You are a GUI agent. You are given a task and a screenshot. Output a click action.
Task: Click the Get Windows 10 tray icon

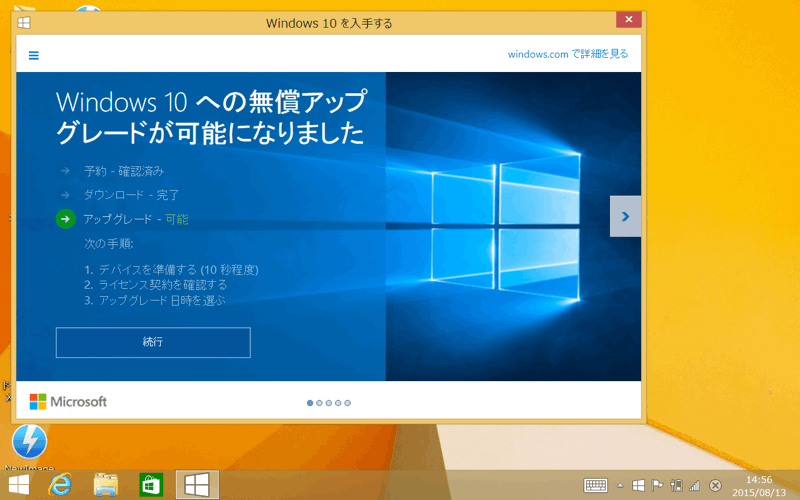coord(638,485)
